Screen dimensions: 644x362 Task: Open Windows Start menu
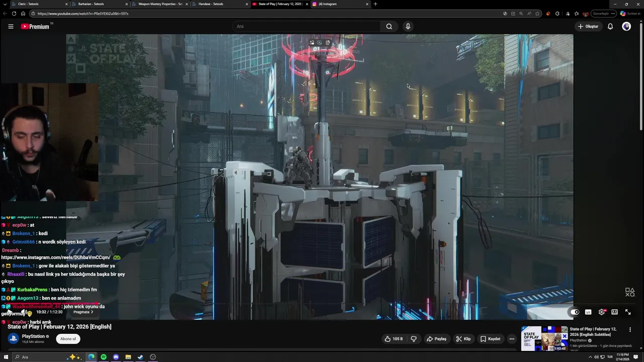tap(6, 357)
